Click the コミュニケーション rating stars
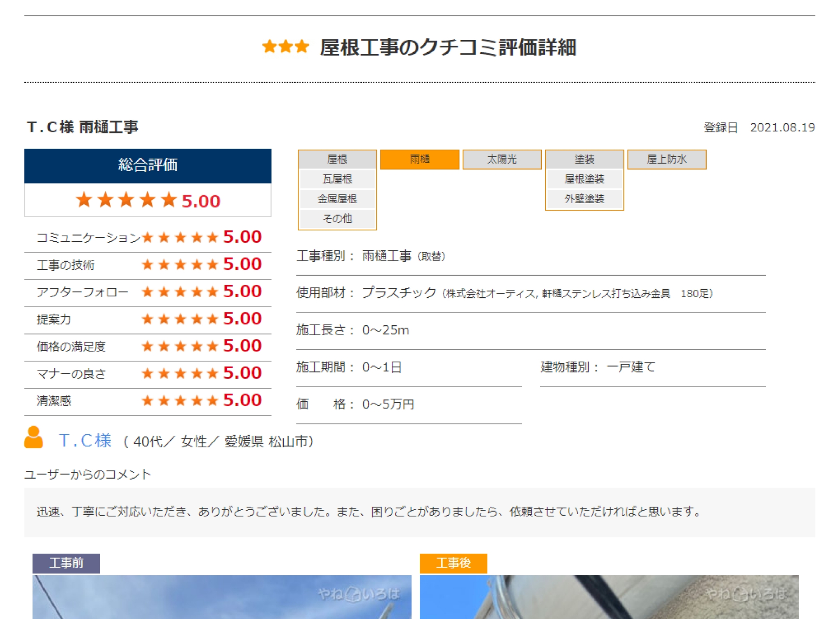Viewport: 840px width, 619px height. pyautogui.click(x=180, y=237)
